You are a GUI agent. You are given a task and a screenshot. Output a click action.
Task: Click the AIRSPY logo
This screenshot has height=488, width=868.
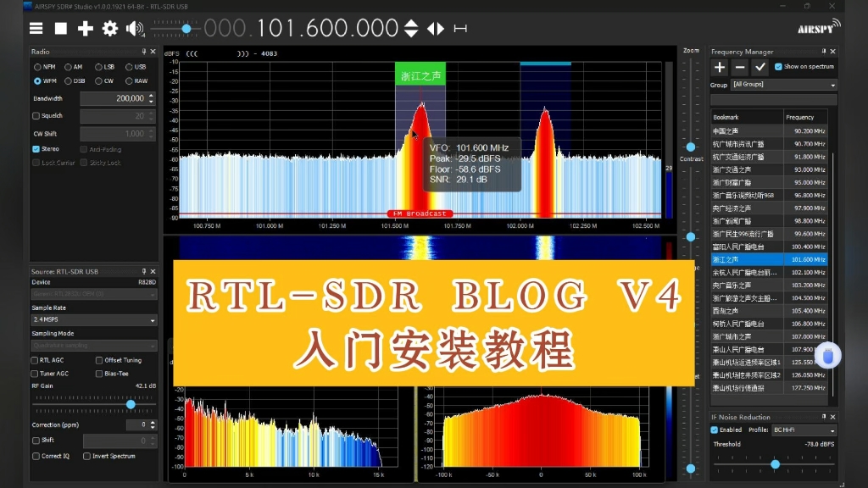tap(819, 26)
